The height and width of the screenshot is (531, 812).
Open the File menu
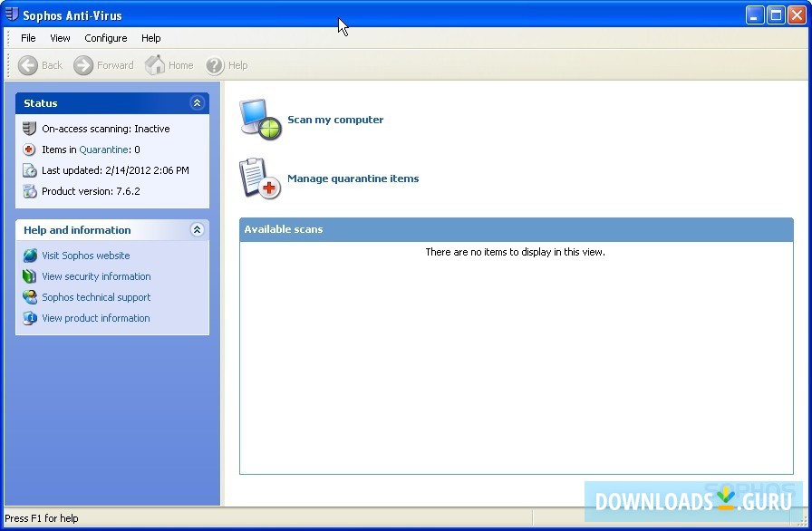point(28,38)
